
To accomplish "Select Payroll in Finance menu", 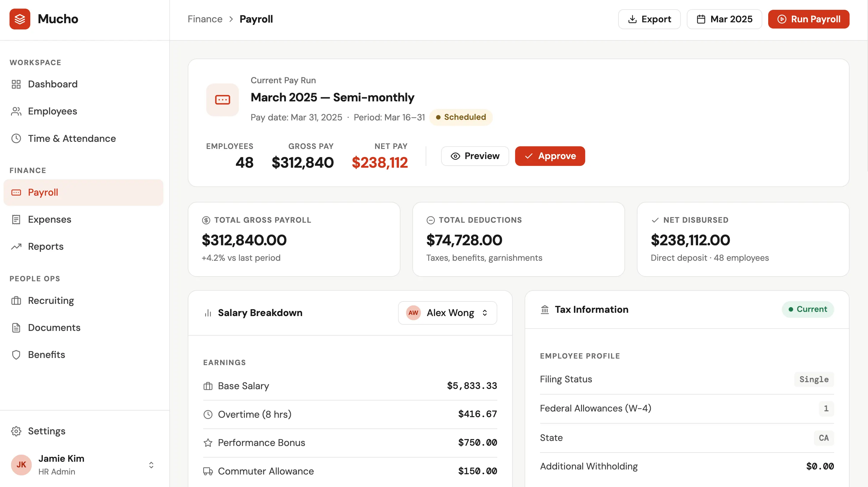I will [x=83, y=192].
